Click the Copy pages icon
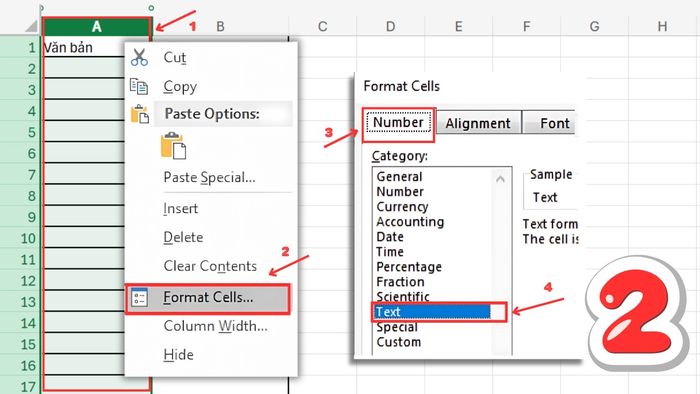The width and height of the screenshot is (700, 394). (x=139, y=86)
